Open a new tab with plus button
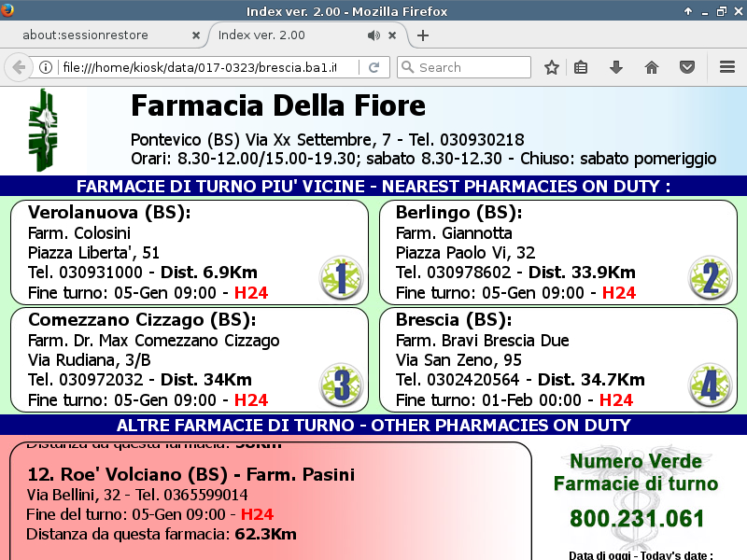Screen dimensions: 747x560 tap(423, 35)
